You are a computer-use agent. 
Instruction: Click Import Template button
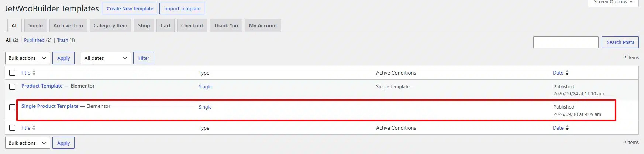tap(182, 8)
